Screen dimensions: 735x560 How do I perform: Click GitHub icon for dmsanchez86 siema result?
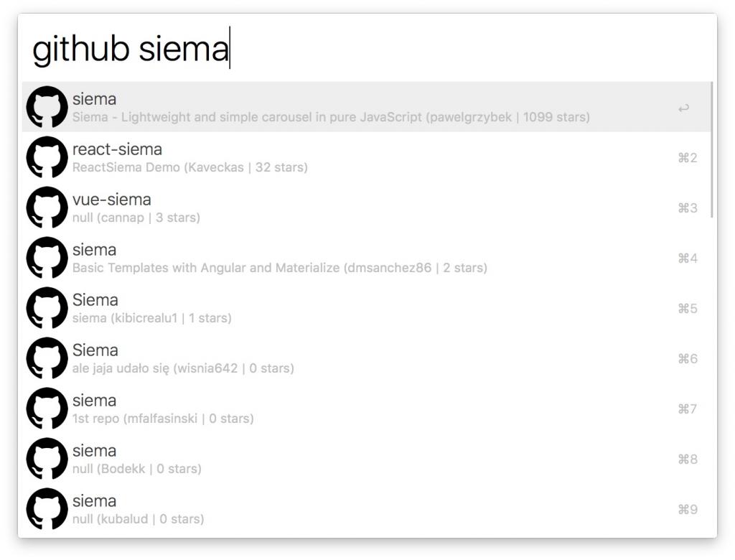pos(47,258)
